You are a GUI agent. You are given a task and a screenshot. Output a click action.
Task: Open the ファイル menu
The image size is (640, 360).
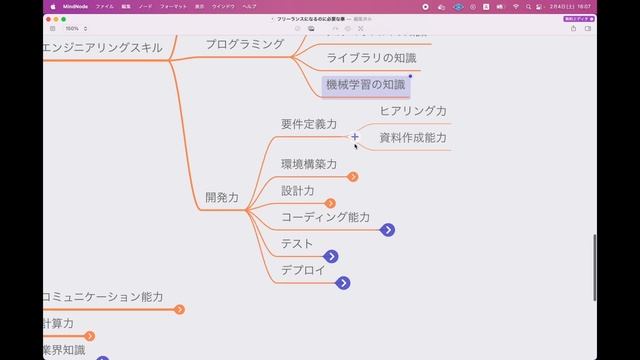coord(104,7)
